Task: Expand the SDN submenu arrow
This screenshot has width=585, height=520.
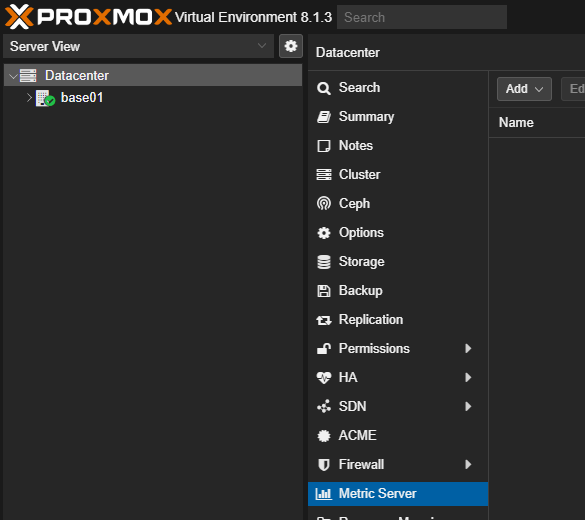Action: (468, 407)
